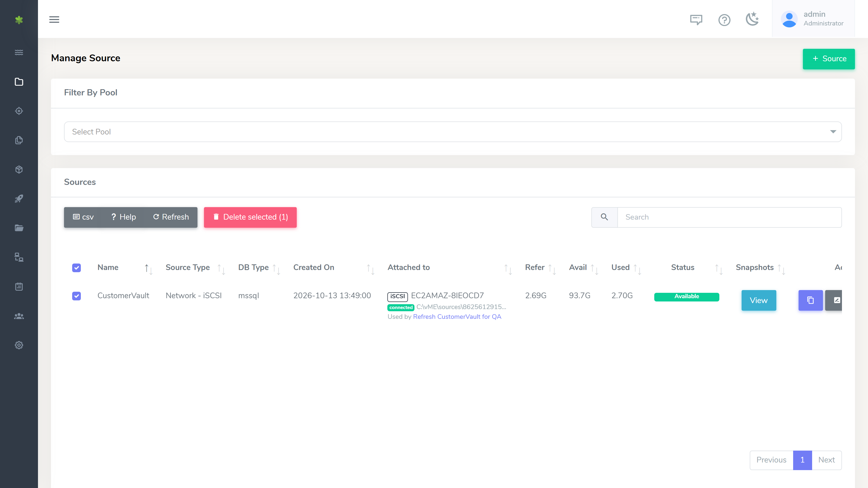View snapshots for CustomerVault

tap(758, 300)
